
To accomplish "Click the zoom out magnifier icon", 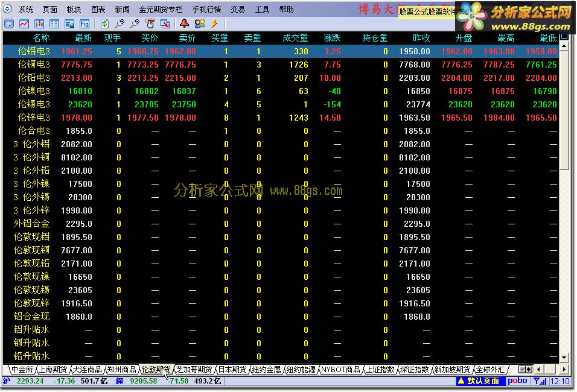I will point(135,24).
